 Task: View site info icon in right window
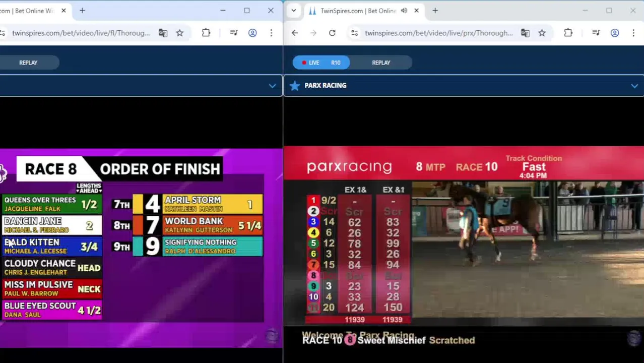pos(355,33)
